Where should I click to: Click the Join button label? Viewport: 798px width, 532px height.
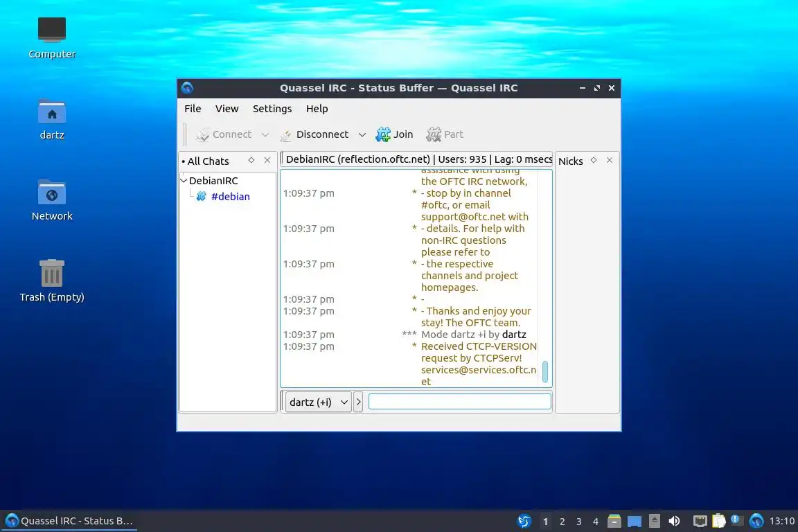click(403, 134)
